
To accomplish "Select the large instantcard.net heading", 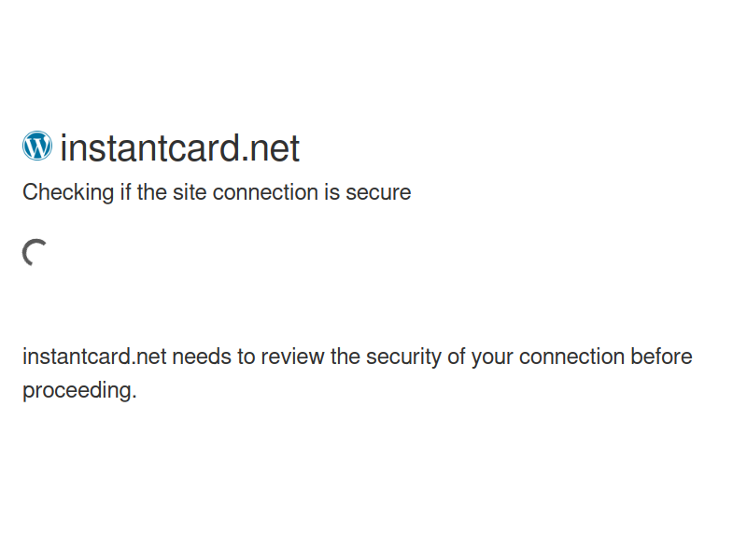I will (179, 148).
